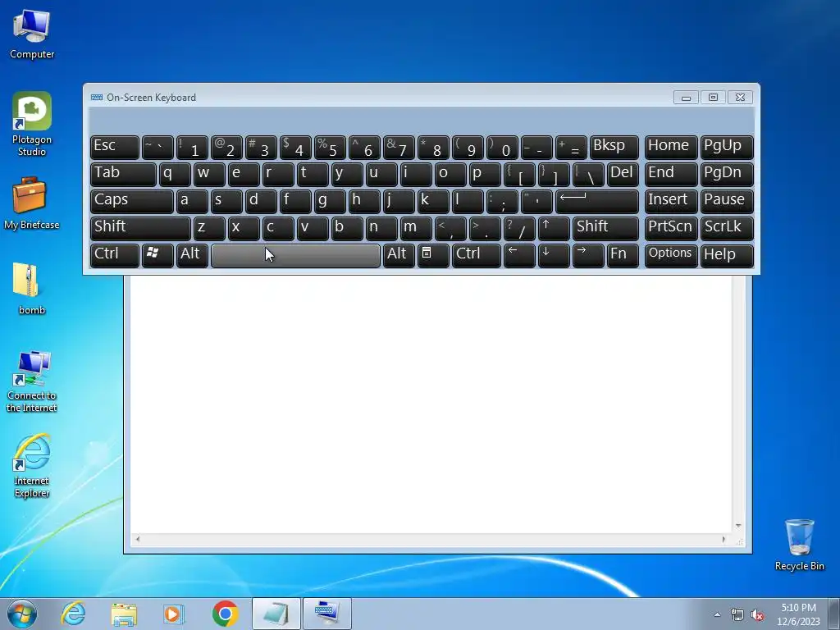Toggle the Caps lock key
The width and height of the screenshot is (840, 630).
(132, 202)
